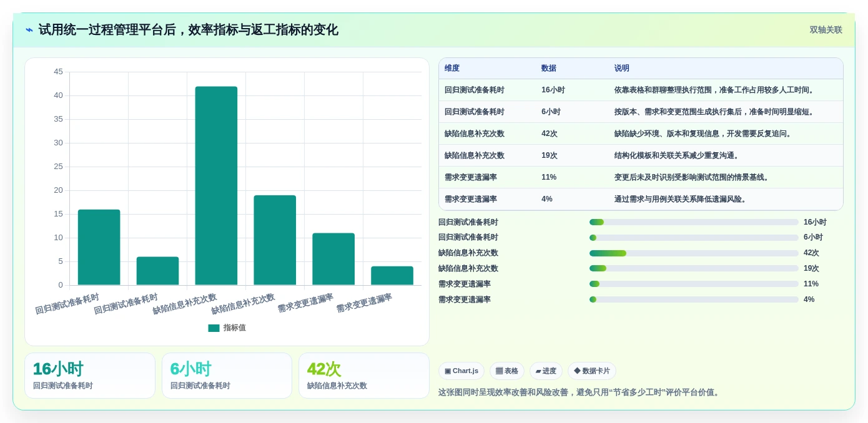
Task: Click the footer note starting 这张图同时呈现
Action: pyautogui.click(x=580, y=392)
